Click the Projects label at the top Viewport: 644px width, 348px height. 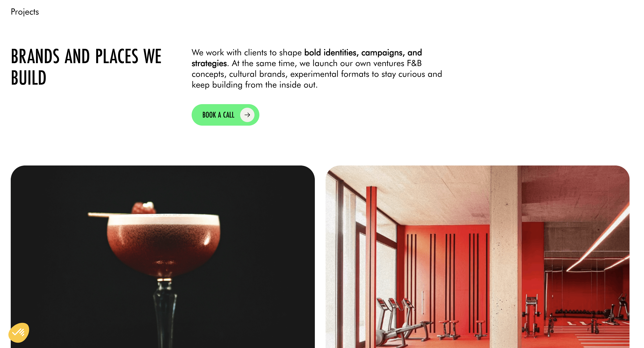click(x=25, y=12)
